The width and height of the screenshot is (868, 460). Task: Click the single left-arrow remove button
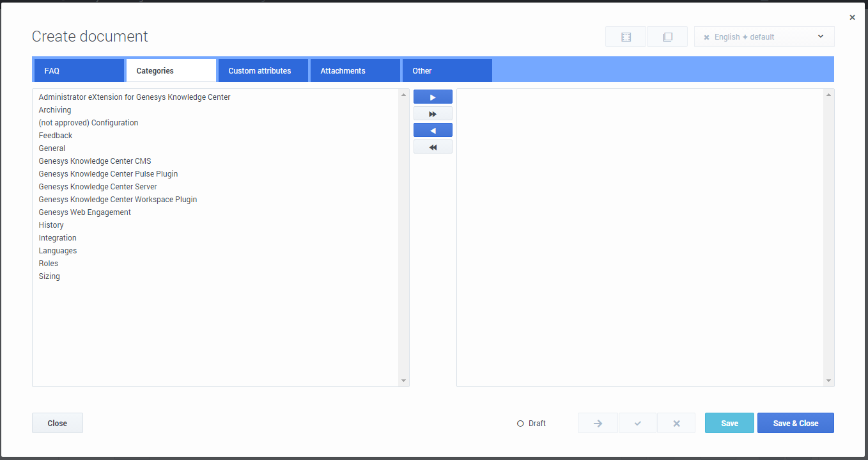433,131
